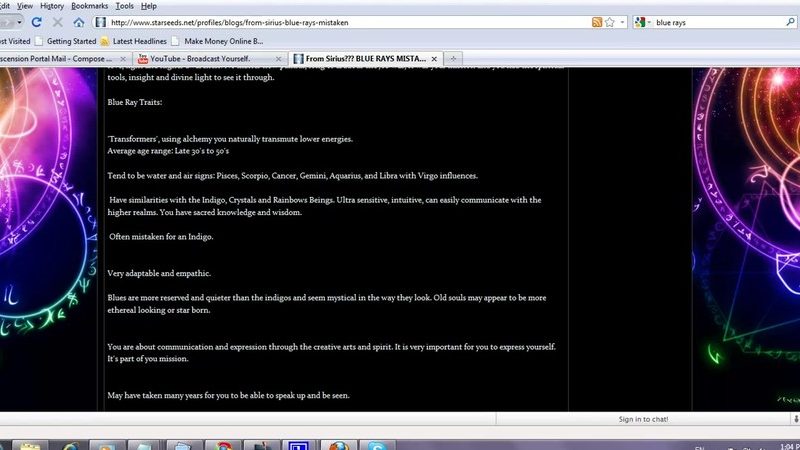Click Sign in to chat

pos(643,419)
